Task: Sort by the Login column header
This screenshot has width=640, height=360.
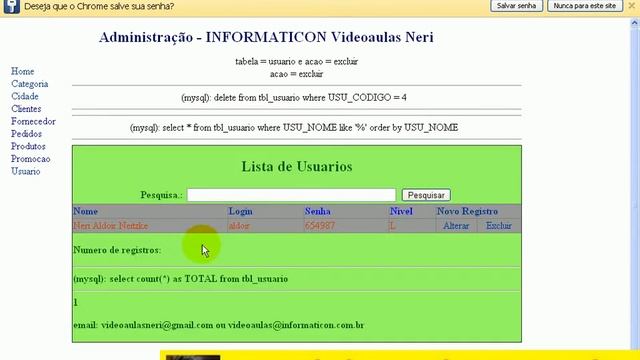Action: pos(240,211)
